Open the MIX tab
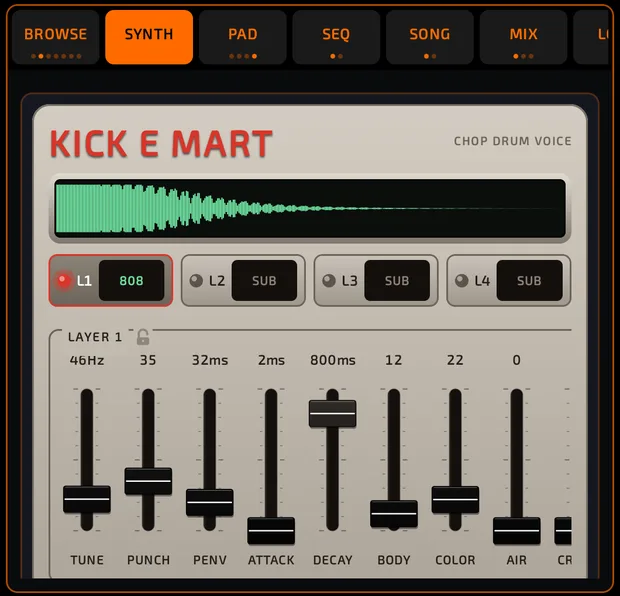 click(524, 37)
